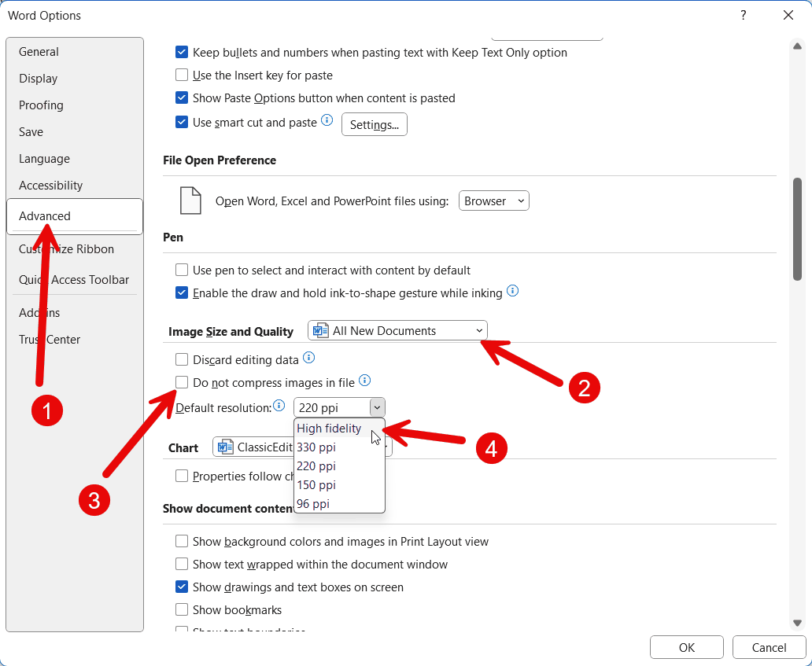Click the scrollbar down arrow
The height and width of the screenshot is (666, 812).
click(x=797, y=623)
